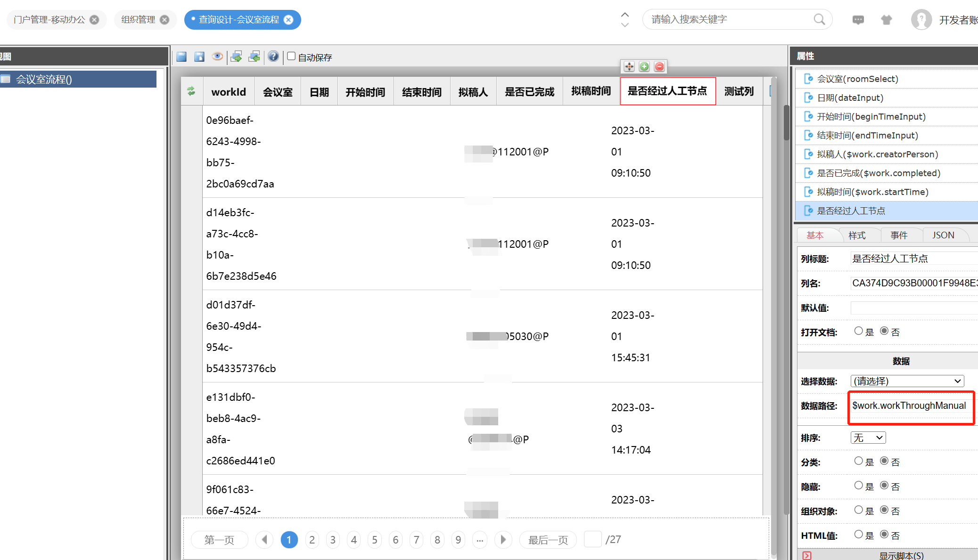Click the move-column arrows icon

(x=629, y=67)
